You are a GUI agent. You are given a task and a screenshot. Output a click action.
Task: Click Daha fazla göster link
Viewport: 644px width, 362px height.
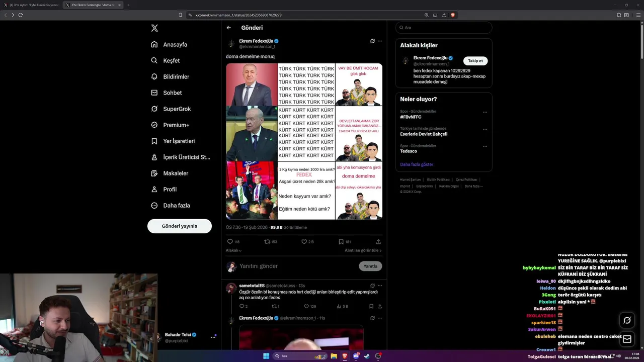point(417,164)
